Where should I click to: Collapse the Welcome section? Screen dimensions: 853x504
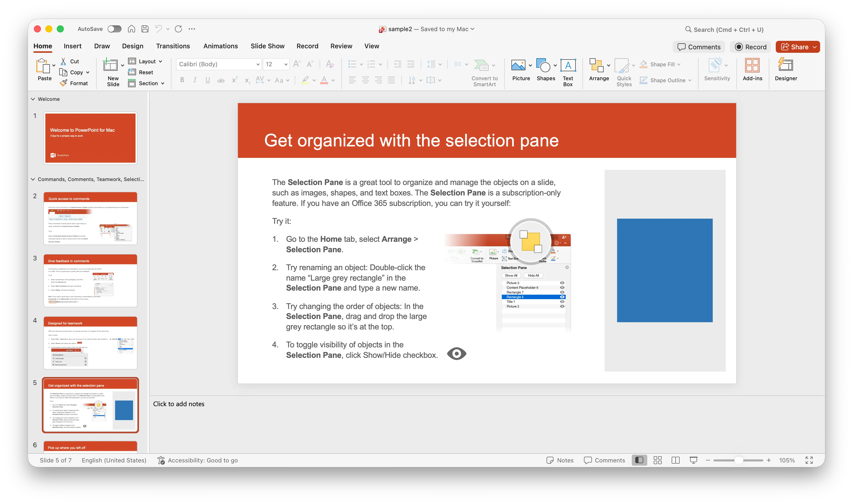point(33,99)
